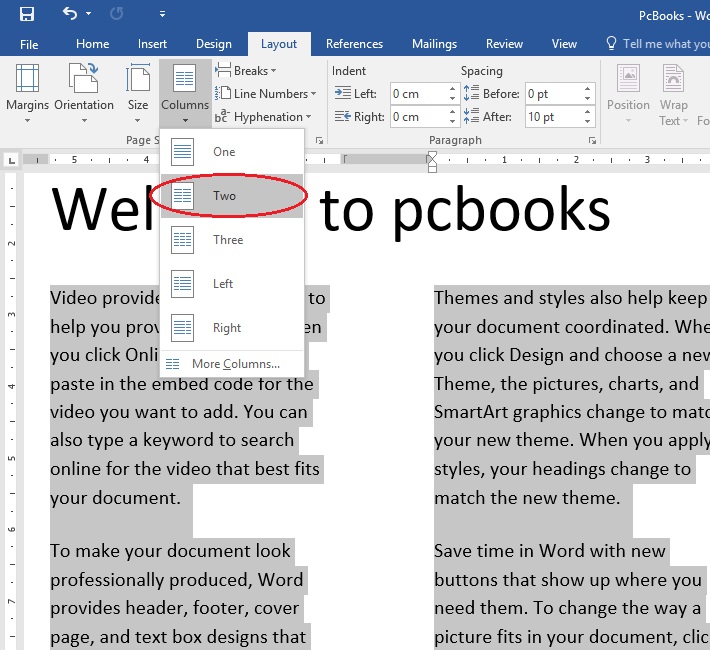Click the Spacing Before icon
Viewport: 710px width, 650px height.
click(x=471, y=93)
